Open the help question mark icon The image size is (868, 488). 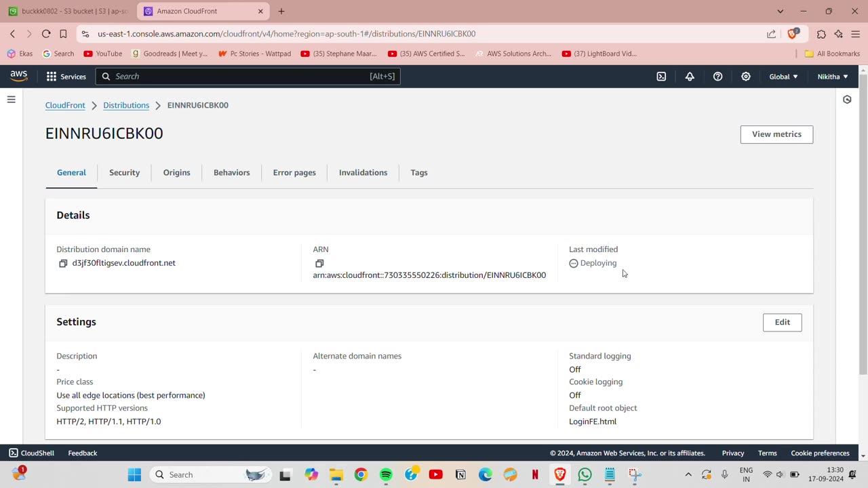[717, 77]
